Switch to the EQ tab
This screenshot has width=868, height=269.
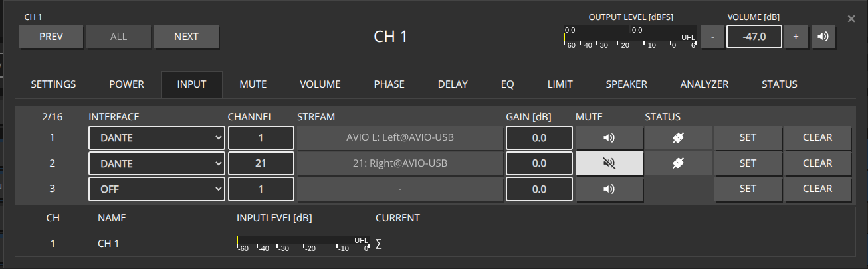pos(507,84)
